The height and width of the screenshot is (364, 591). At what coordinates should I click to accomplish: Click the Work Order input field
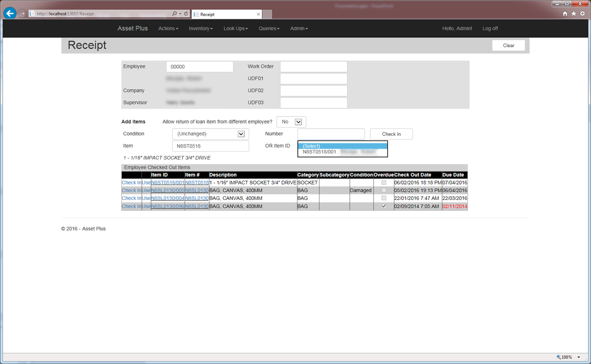click(313, 67)
